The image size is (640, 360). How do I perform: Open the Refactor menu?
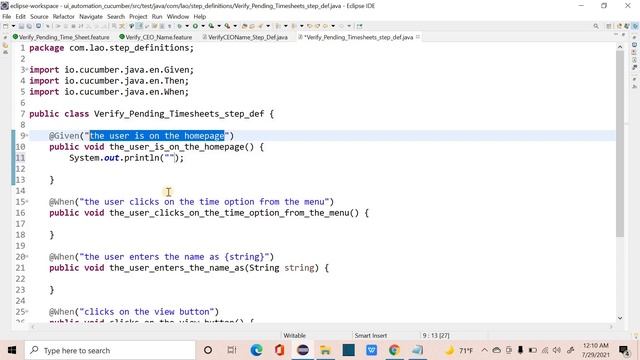click(64, 17)
